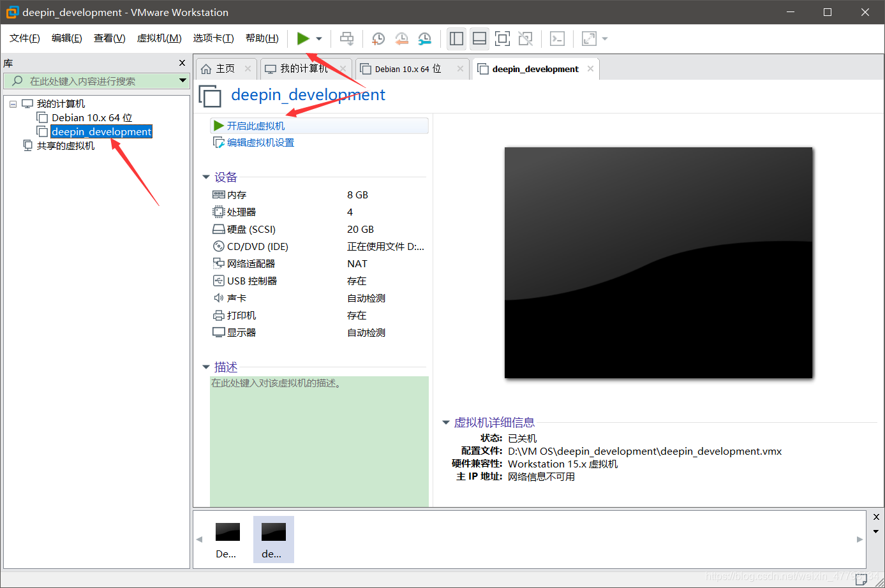Toggle the thumbnail bar view icon
The width and height of the screenshot is (885, 588).
click(x=479, y=39)
